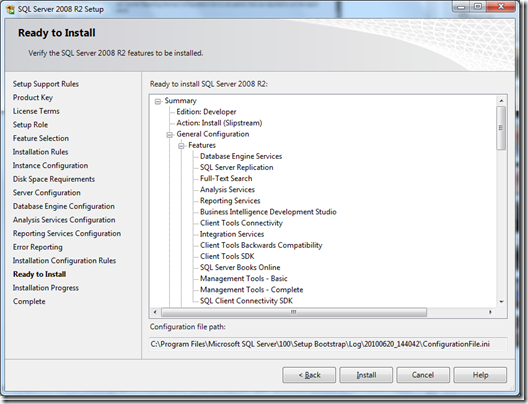Select Analysis Services Configuration step
Viewport: 528px width, 404px height.
(64, 220)
